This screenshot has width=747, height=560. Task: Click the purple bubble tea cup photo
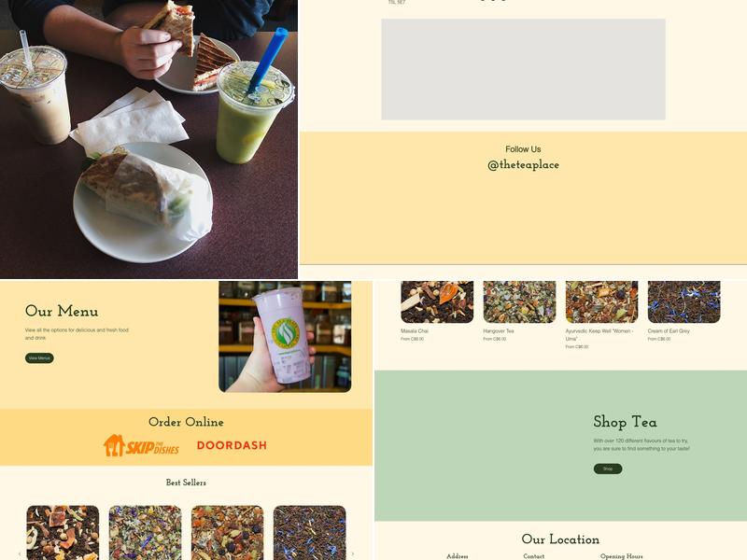pos(285,336)
